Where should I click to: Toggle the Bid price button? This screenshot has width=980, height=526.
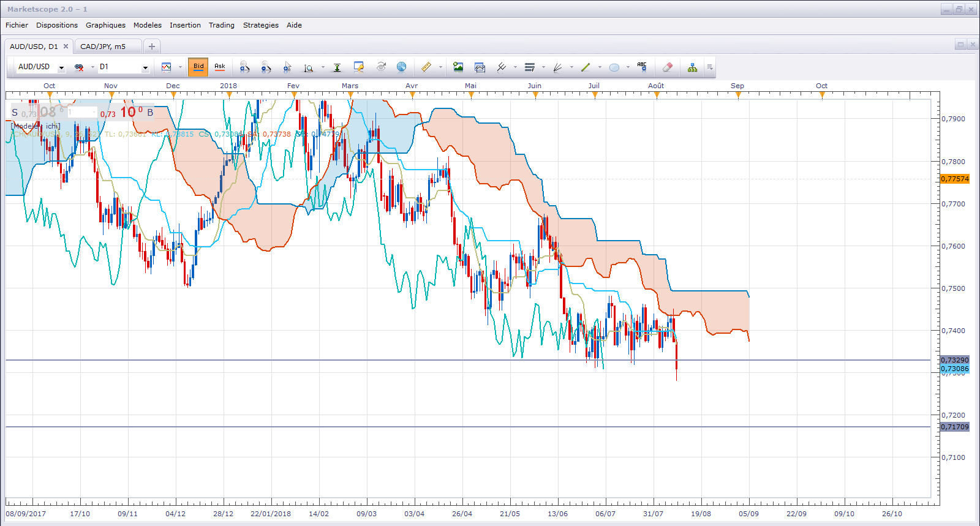[198, 67]
